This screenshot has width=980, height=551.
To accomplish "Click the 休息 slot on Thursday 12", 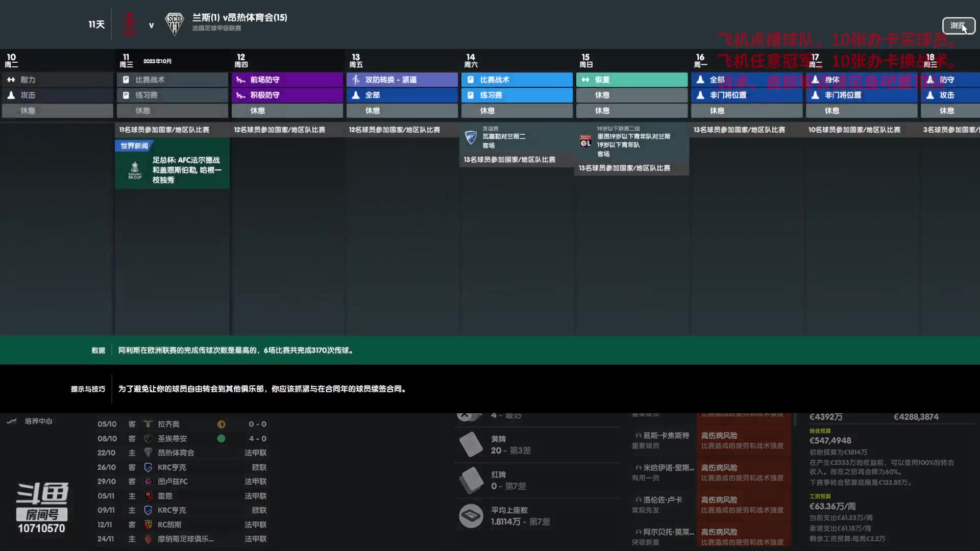I will (287, 111).
